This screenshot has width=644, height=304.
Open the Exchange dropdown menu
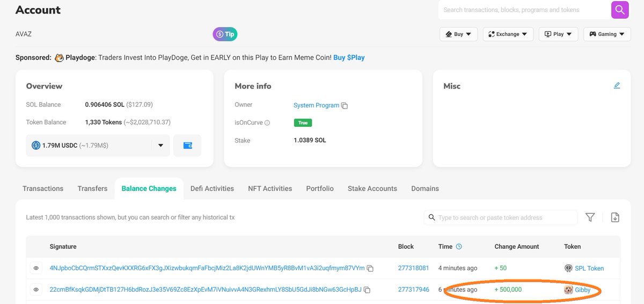[x=508, y=34]
